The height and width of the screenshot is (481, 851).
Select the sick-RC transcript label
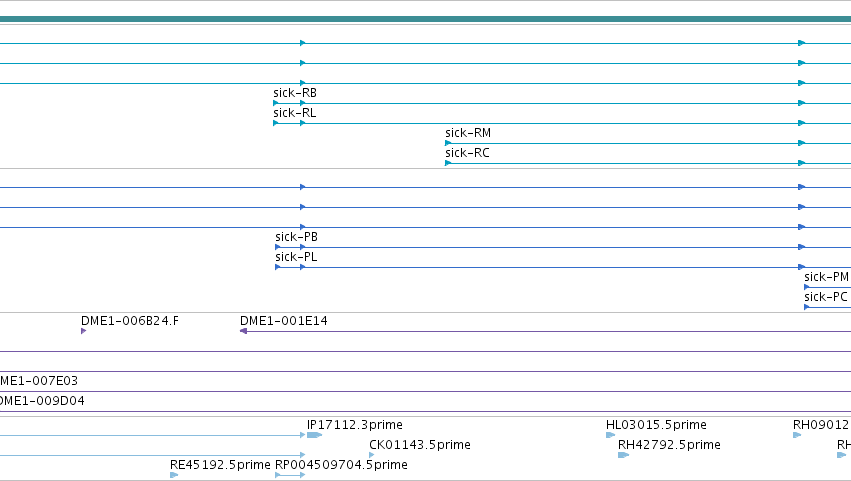tap(467, 153)
